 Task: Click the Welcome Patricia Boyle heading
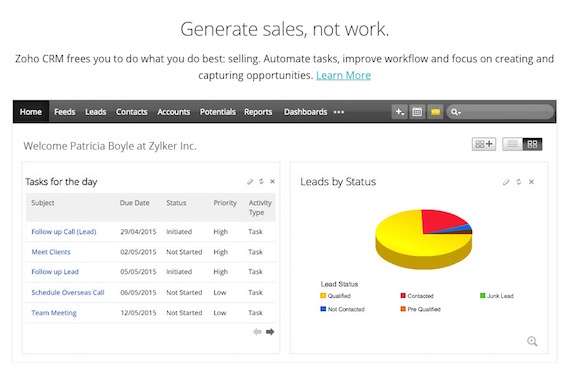click(110, 146)
